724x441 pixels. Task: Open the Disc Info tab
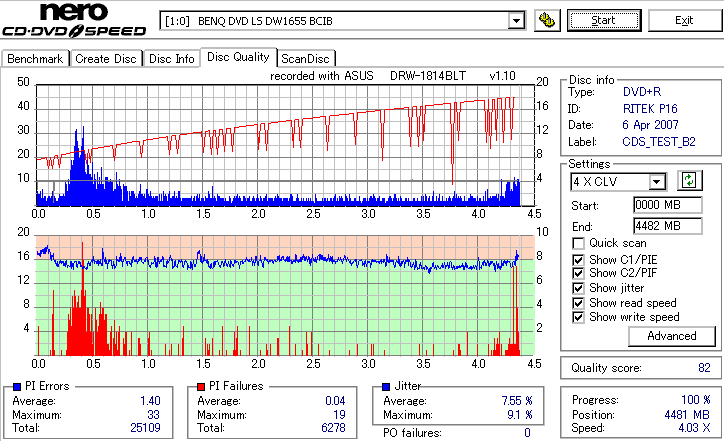tap(171, 59)
